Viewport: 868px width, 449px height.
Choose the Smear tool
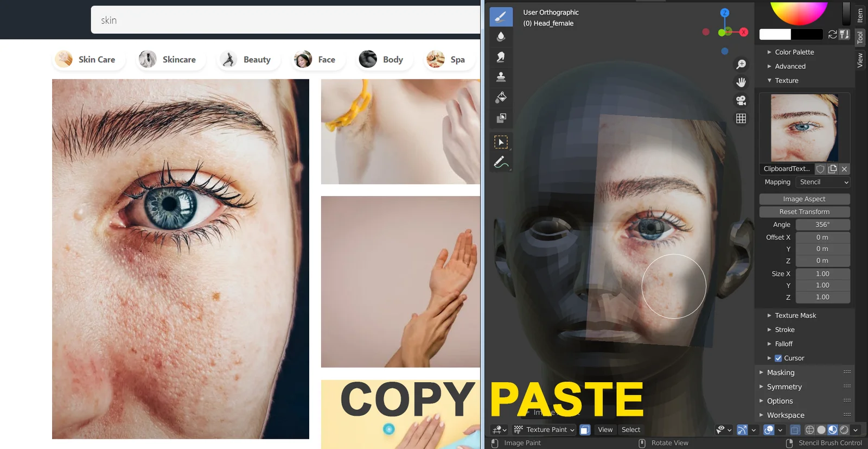[x=501, y=57]
